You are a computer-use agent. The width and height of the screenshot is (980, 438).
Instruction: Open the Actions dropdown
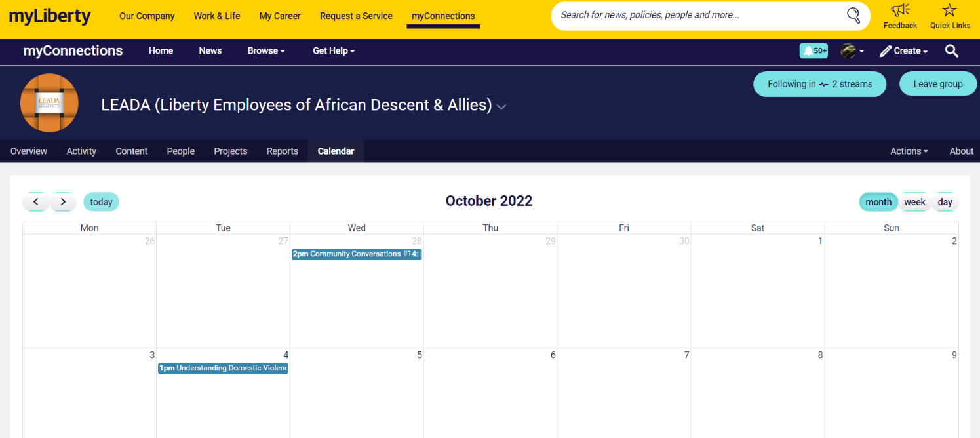[x=909, y=151]
